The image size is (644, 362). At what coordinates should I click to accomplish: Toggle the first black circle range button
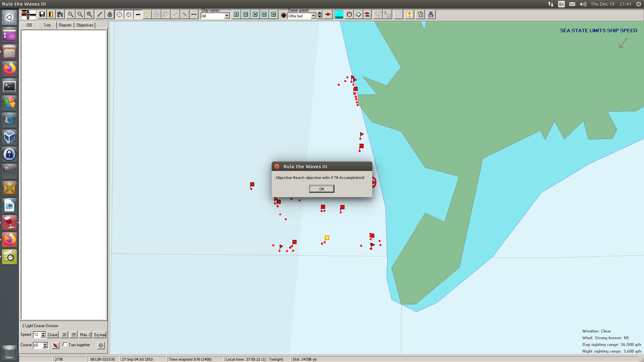tap(119, 14)
